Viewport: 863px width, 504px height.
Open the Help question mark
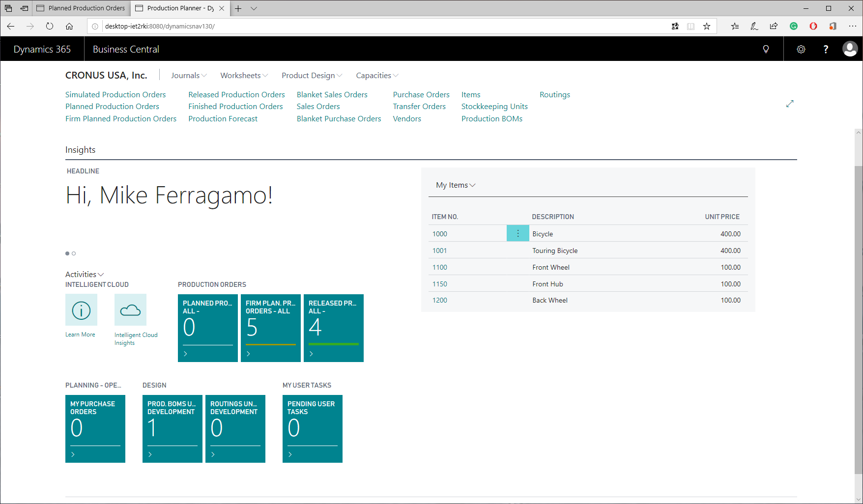click(x=826, y=49)
